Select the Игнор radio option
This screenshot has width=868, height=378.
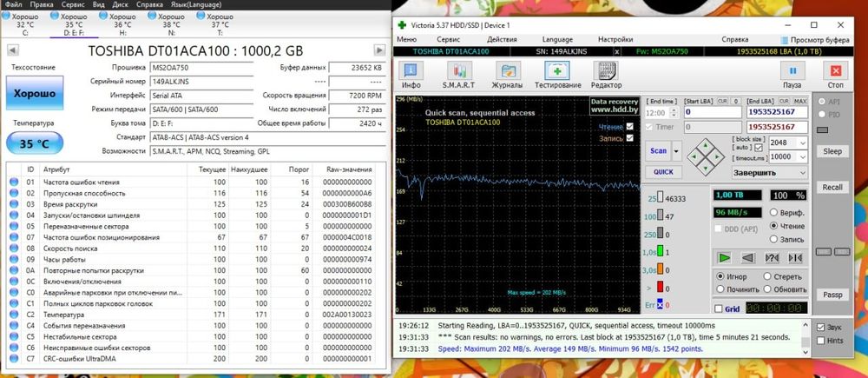(x=720, y=276)
